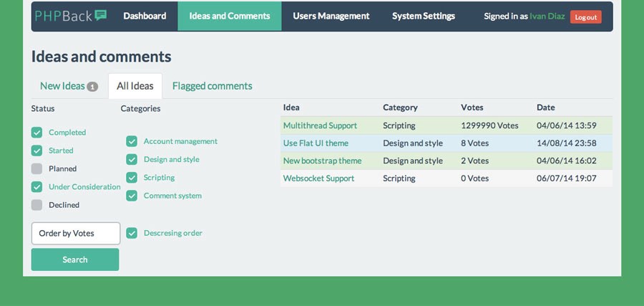Click the PHPBack logo text
The width and height of the screenshot is (644, 306).
coord(64,16)
